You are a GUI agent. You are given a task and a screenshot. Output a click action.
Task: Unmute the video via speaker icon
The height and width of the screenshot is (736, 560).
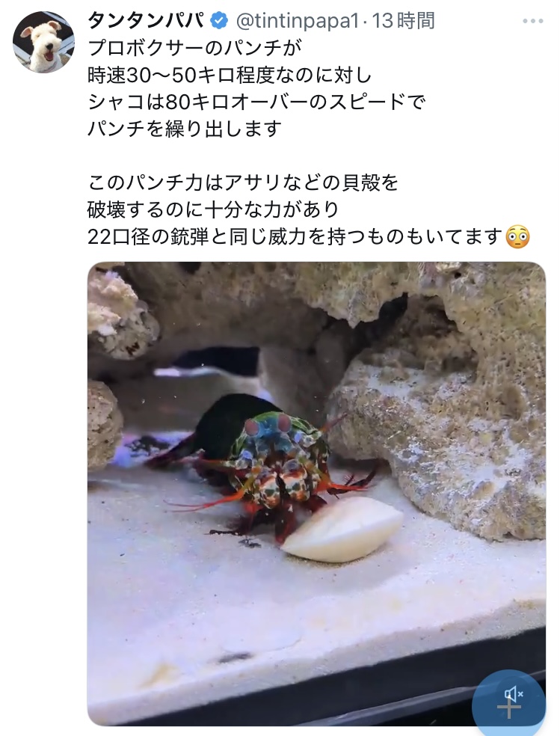pyautogui.click(x=513, y=694)
